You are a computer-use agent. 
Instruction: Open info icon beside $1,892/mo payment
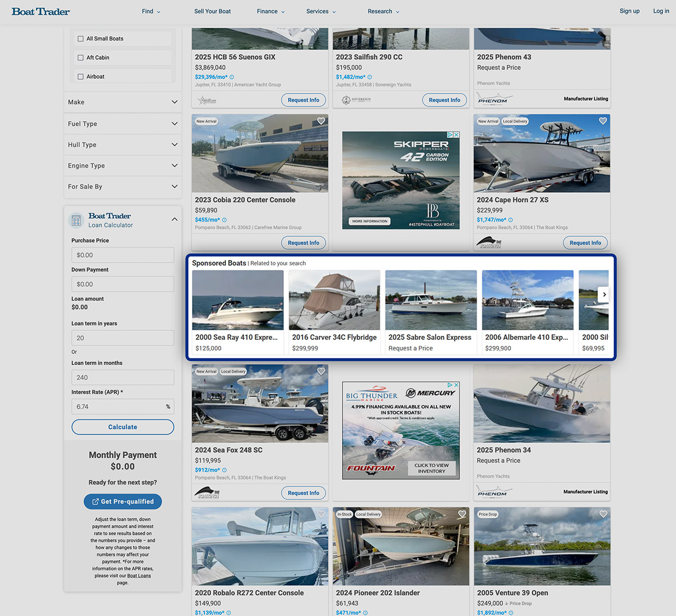point(510,613)
